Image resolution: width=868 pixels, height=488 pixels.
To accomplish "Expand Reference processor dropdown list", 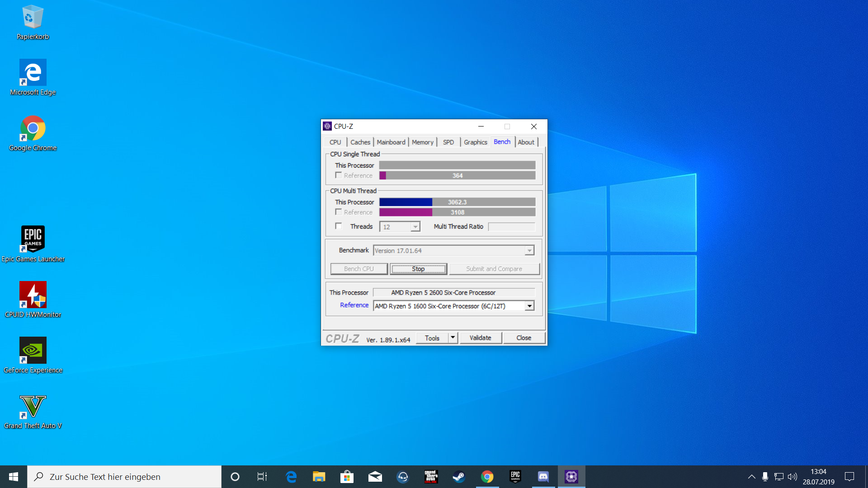I will [529, 306].
